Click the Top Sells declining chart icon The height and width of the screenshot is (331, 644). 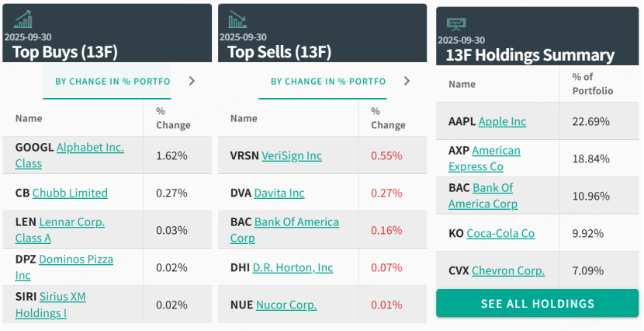tap(237, 19)
